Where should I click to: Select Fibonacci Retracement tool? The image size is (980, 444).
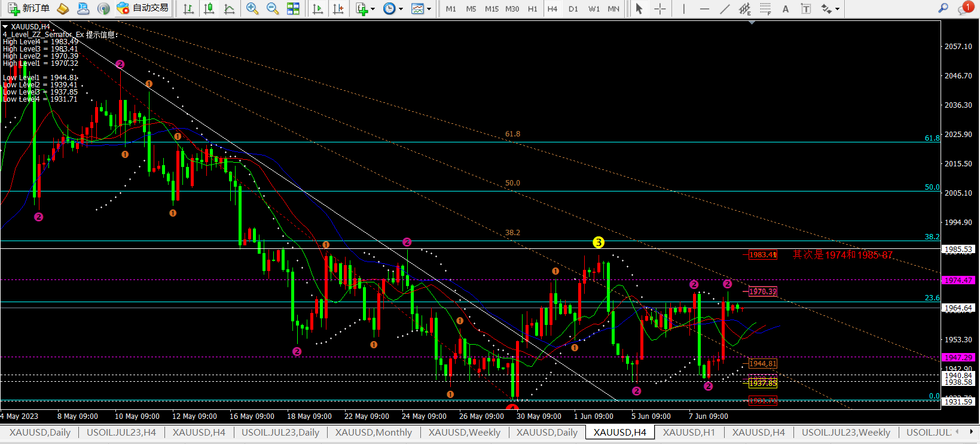click(x=765, y=8)
